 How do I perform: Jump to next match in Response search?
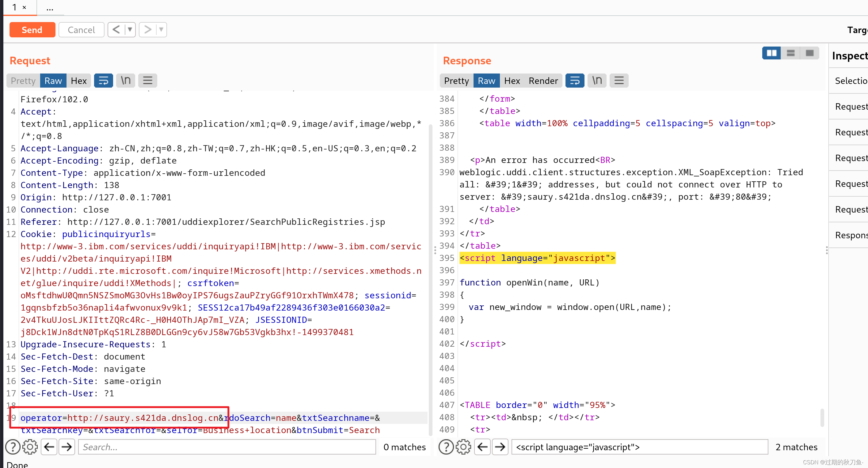500,447
